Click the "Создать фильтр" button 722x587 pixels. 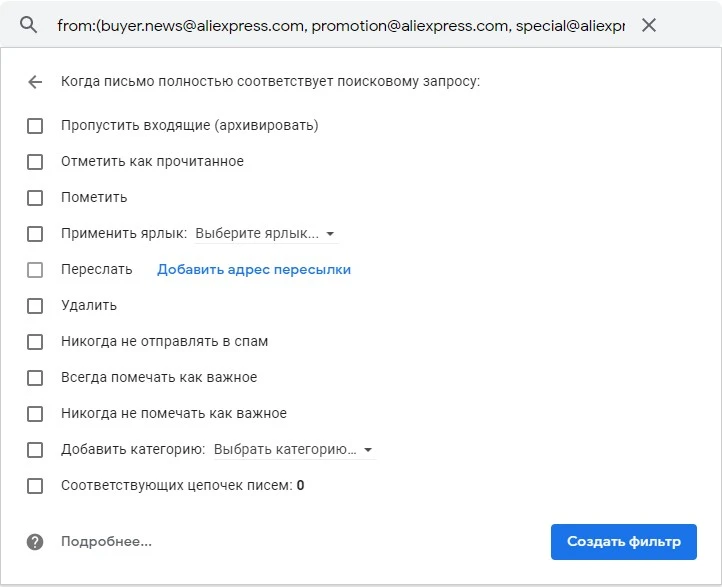[x=623, y=542]
